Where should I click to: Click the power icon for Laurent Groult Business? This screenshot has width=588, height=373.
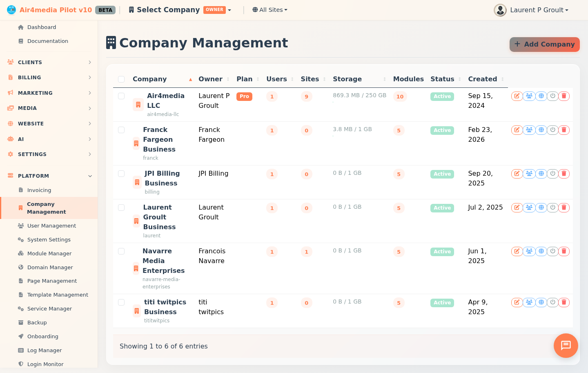(552, 208)
